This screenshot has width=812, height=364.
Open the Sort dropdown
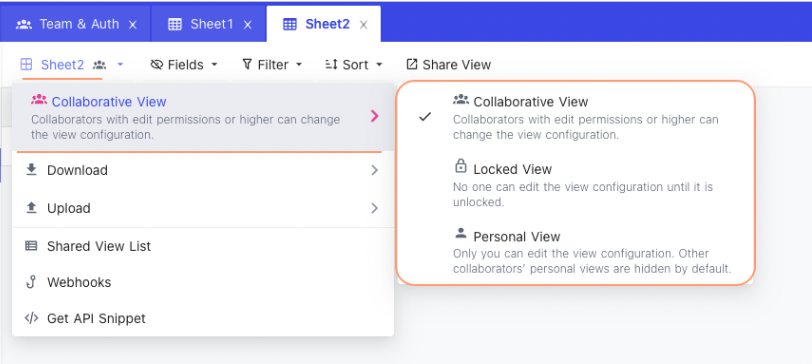pos(354,65)
